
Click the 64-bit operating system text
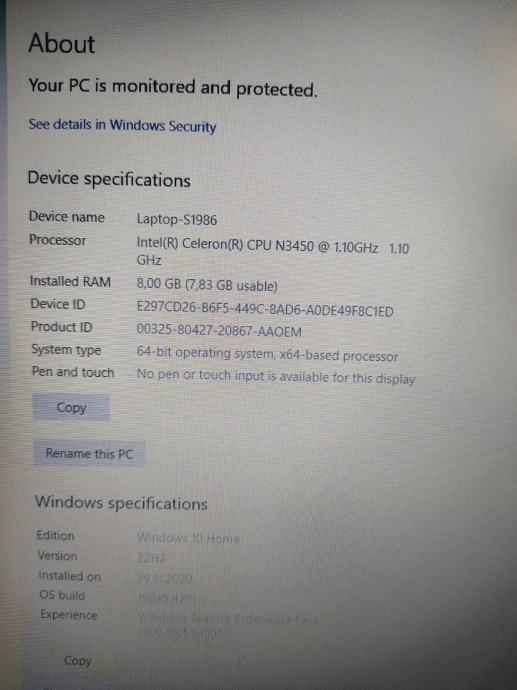coord(267,354)
